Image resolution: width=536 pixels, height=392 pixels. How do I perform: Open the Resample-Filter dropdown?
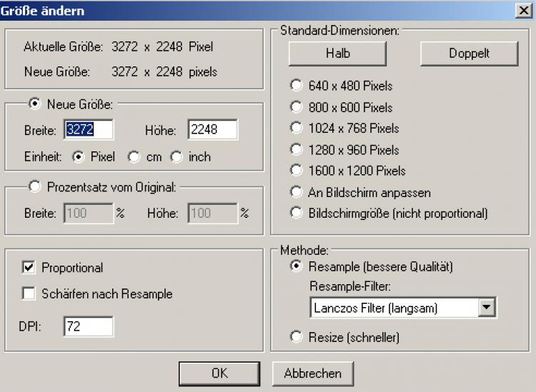(x=487, y=308)
